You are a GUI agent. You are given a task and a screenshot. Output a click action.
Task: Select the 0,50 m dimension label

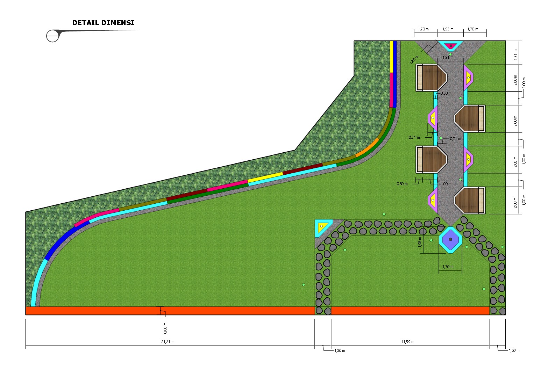402,184
